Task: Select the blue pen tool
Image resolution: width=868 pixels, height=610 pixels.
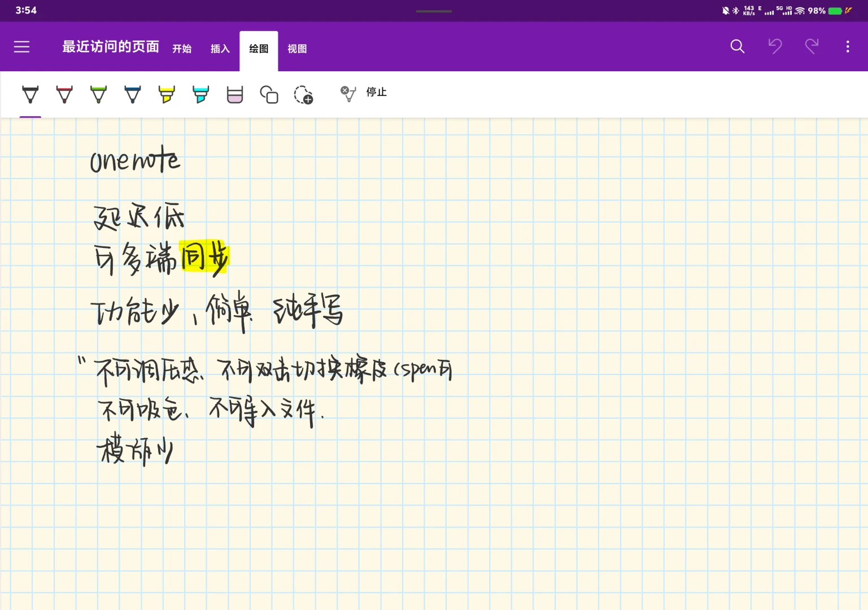Action: click(x=133, y=94)
